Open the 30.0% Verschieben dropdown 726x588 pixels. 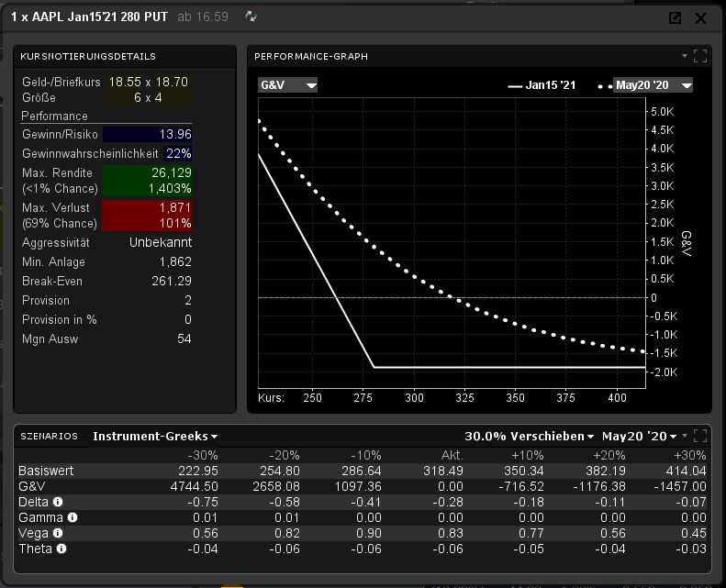[x=529, y=437]
